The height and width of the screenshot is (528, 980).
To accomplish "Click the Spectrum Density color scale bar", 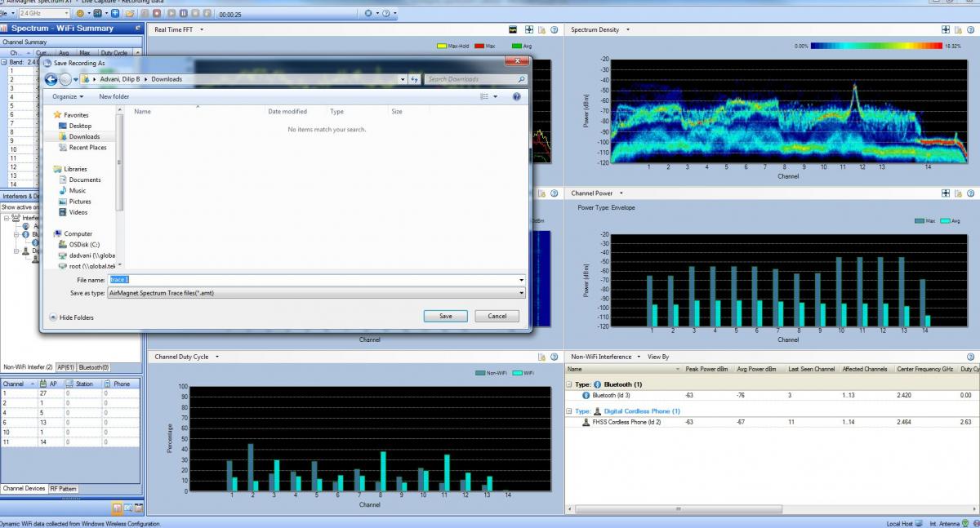I will click(x=875, y=47).
